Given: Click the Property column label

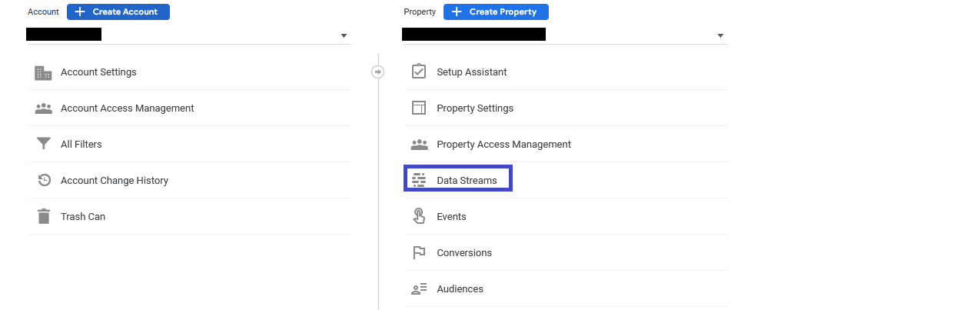Looking at the screenshot, I should pyautogui.click(x=420, y=12).
